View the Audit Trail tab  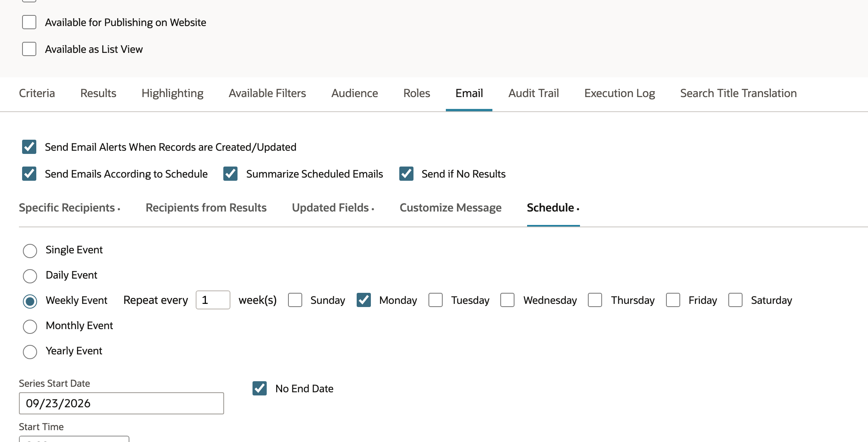[534, 93]
